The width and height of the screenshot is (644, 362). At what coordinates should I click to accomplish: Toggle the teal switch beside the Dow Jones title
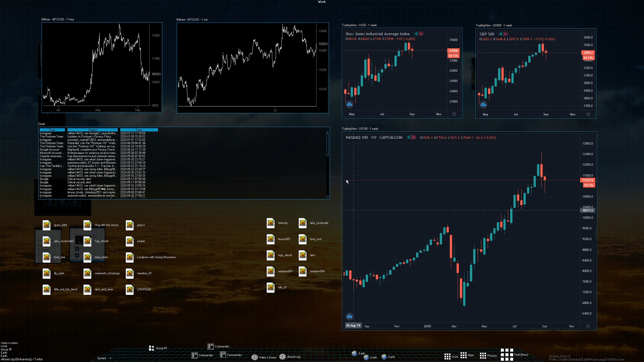416,34
